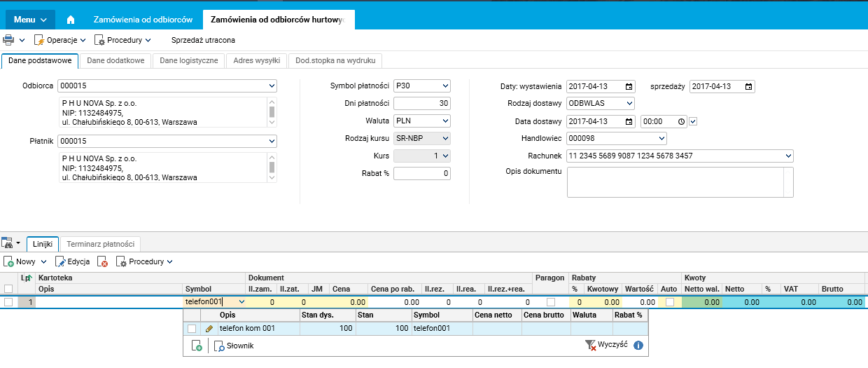Open Dod.stopka na wydruku tab
Image resolution: width=868 pixels, height=368 pixels.
[336, 61]
